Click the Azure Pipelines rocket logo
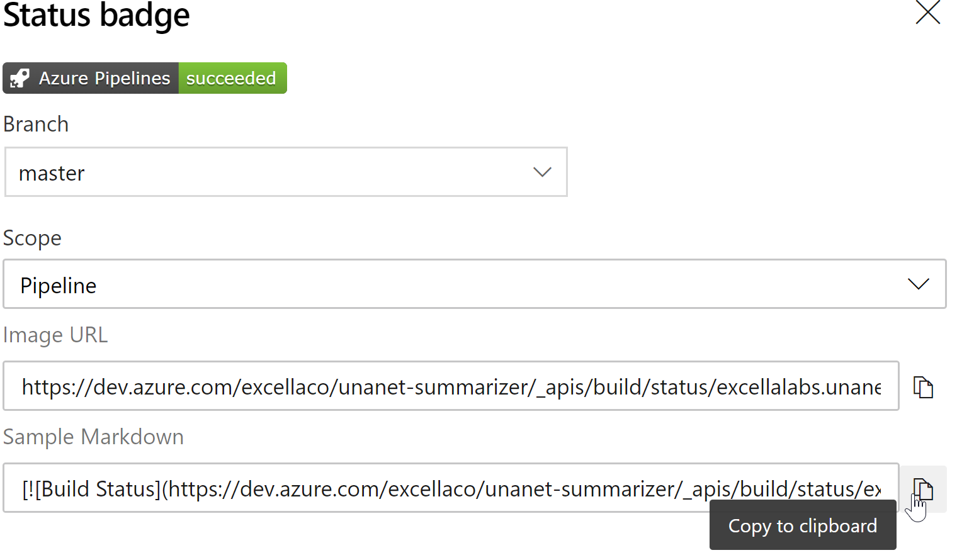 click(18, 78)
